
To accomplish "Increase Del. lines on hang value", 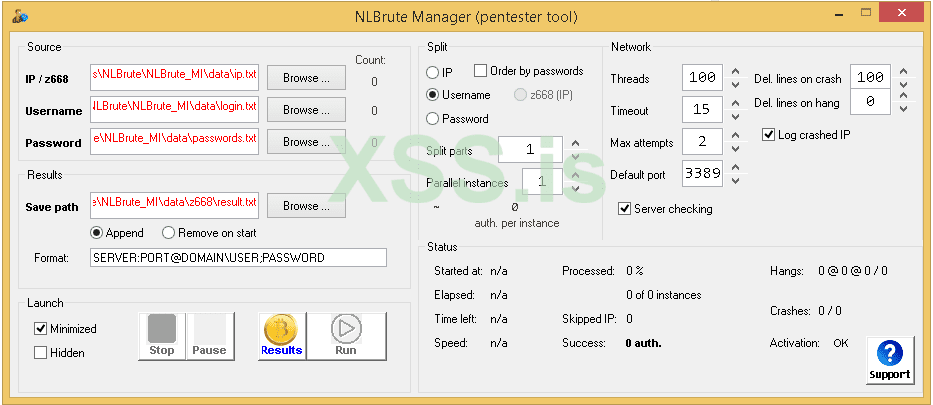I will [x=903, y=96].
